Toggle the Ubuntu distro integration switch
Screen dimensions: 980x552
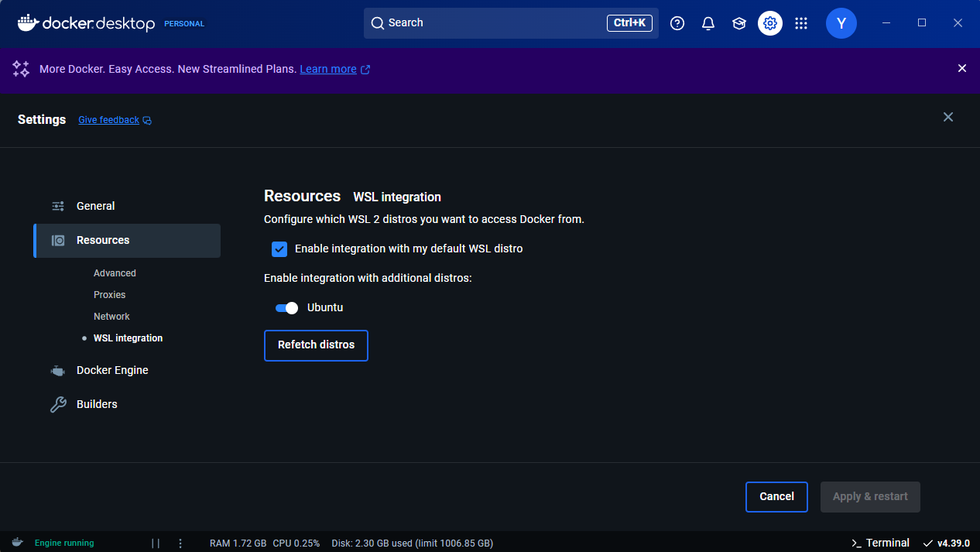tap(286, 308)
